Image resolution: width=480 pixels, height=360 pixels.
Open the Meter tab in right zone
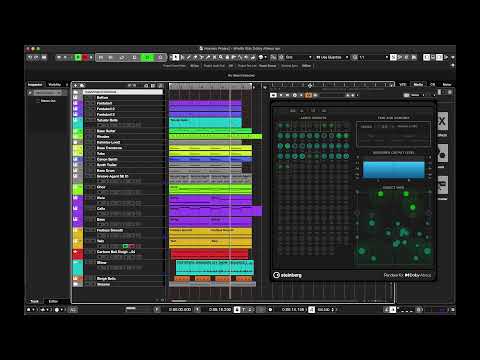447,85
